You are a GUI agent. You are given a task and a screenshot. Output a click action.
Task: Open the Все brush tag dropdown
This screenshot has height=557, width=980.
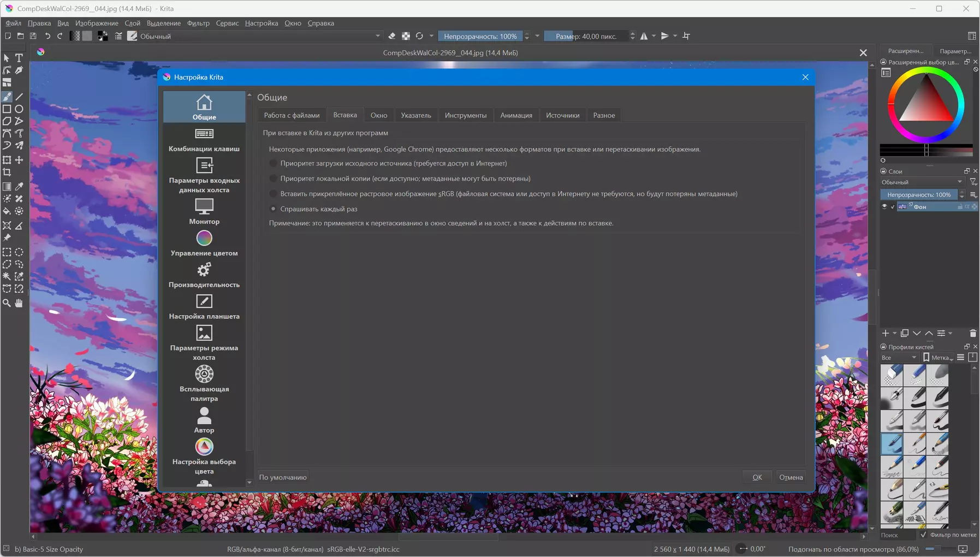(x=899, y=358)
